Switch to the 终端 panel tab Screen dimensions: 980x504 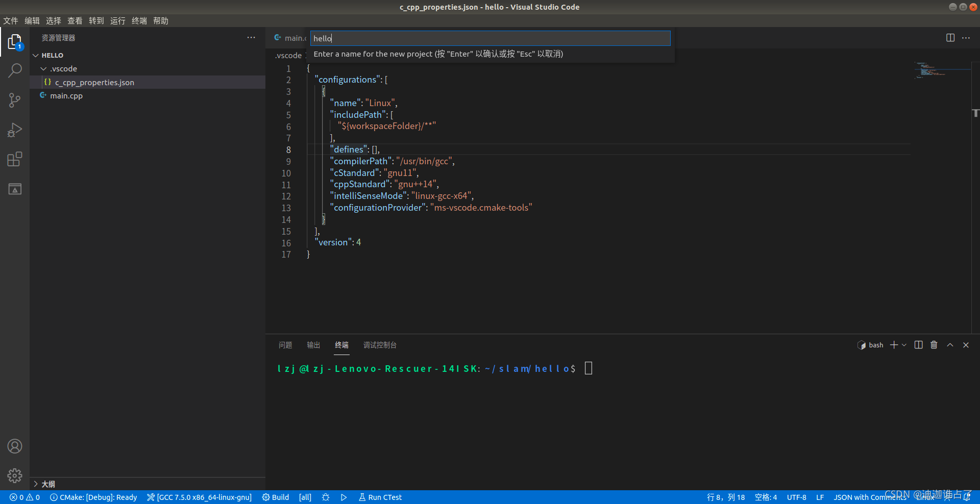[x=341, y=345]
